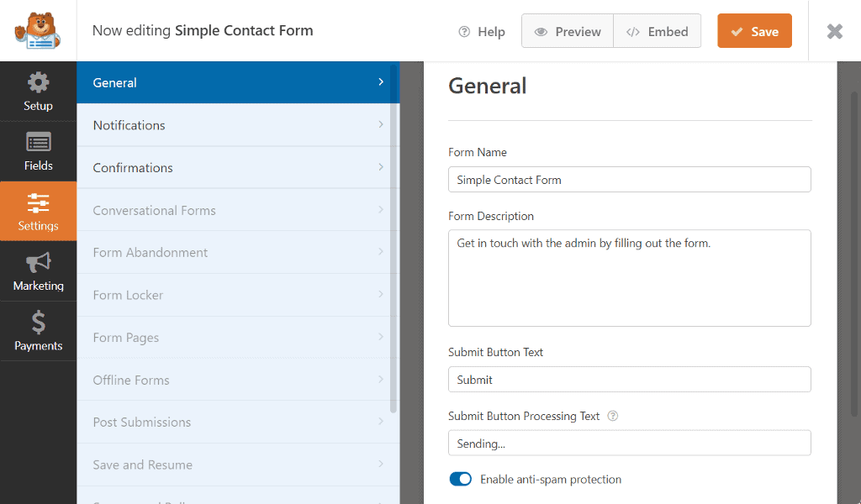The height and width of the screenshot is (504, 861).
Task: Click the settings list scrollbar
Action: click(394, 252)
